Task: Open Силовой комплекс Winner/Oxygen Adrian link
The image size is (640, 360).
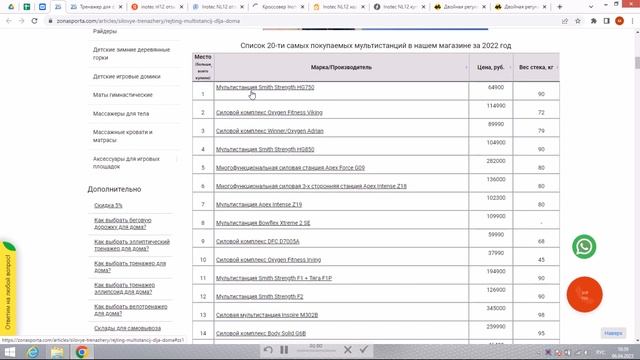Action: [269, 131]
